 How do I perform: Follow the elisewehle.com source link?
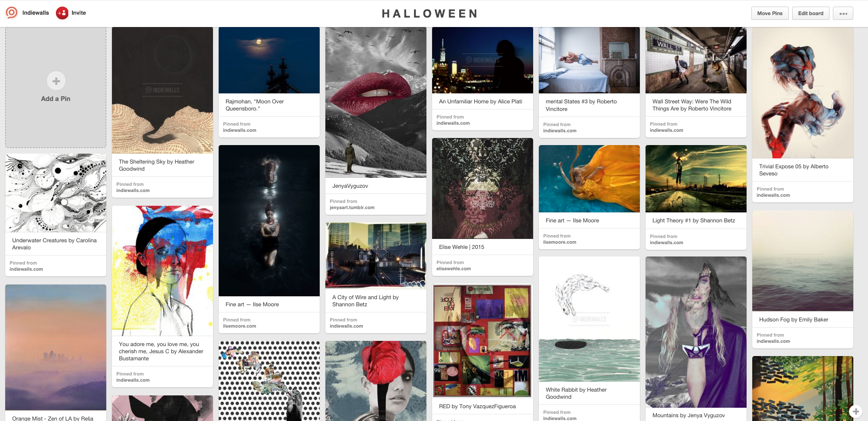(453, 269)
